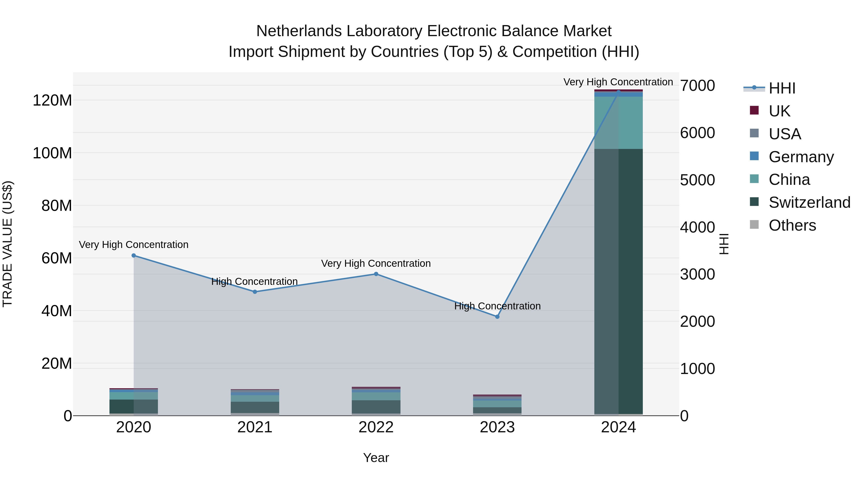Toggle China series in the legend
This screenshot has width=868, height=488.
pos(780,180)
